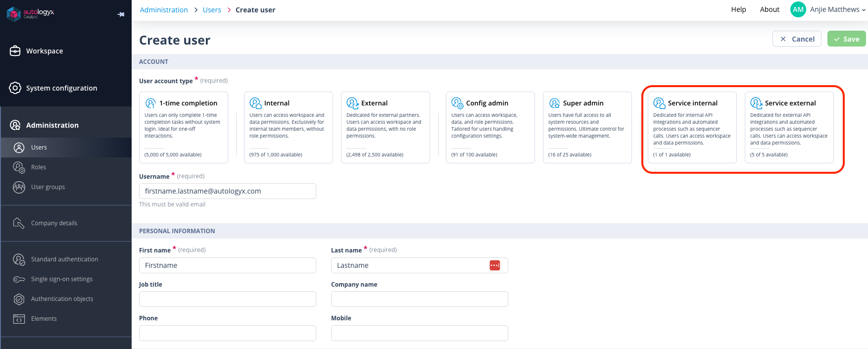868x349 pixels.
Task: Select the Super admin account type
Action: [x=587, y=127]
